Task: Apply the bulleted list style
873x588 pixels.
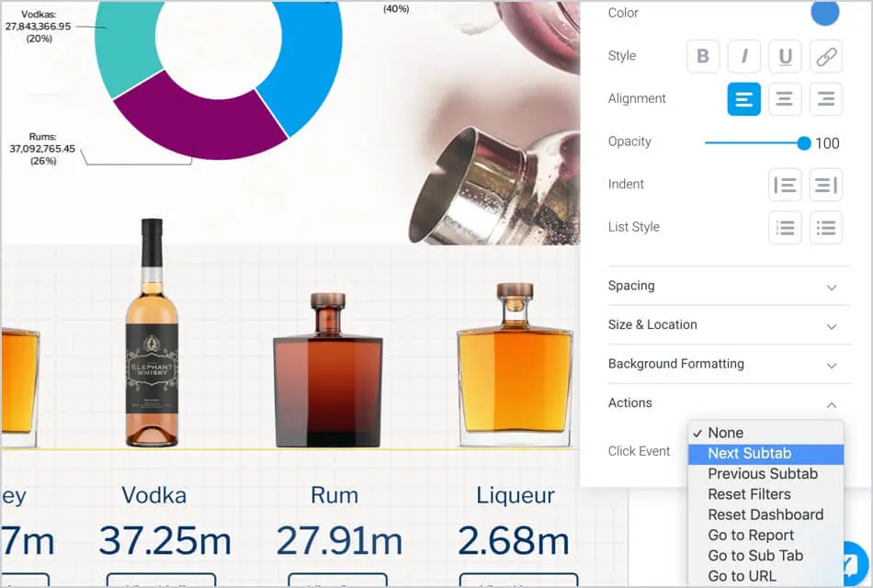Action: click(x=825, y=228)
